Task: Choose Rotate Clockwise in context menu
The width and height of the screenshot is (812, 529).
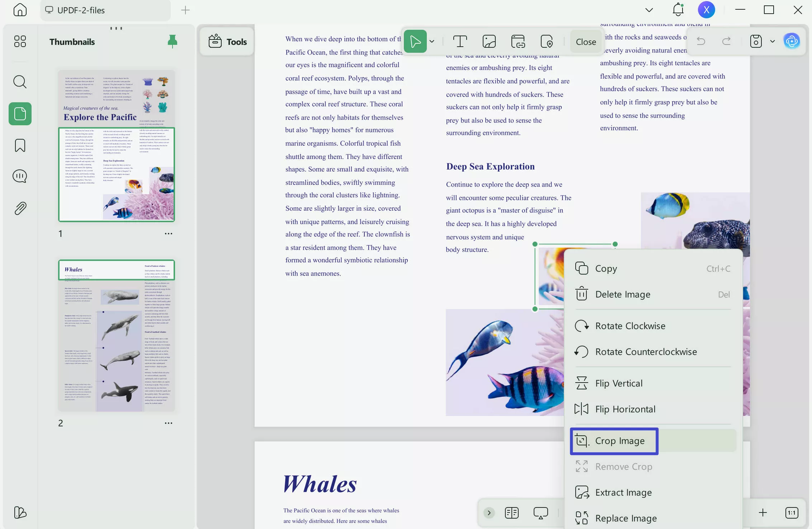Action: pyautogui.click(x=630, y=326)
